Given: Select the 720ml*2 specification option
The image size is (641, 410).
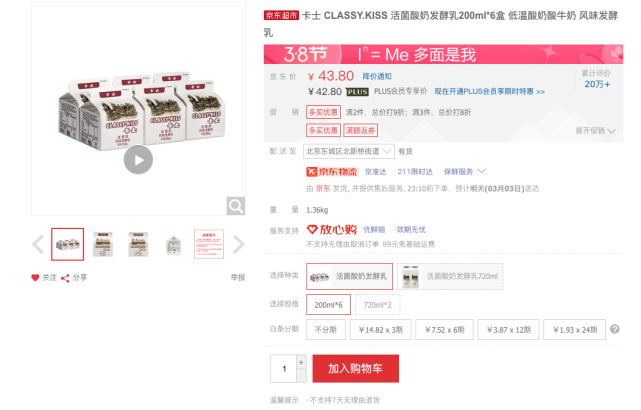Looking at the screenshot, I should pos(377,305).
